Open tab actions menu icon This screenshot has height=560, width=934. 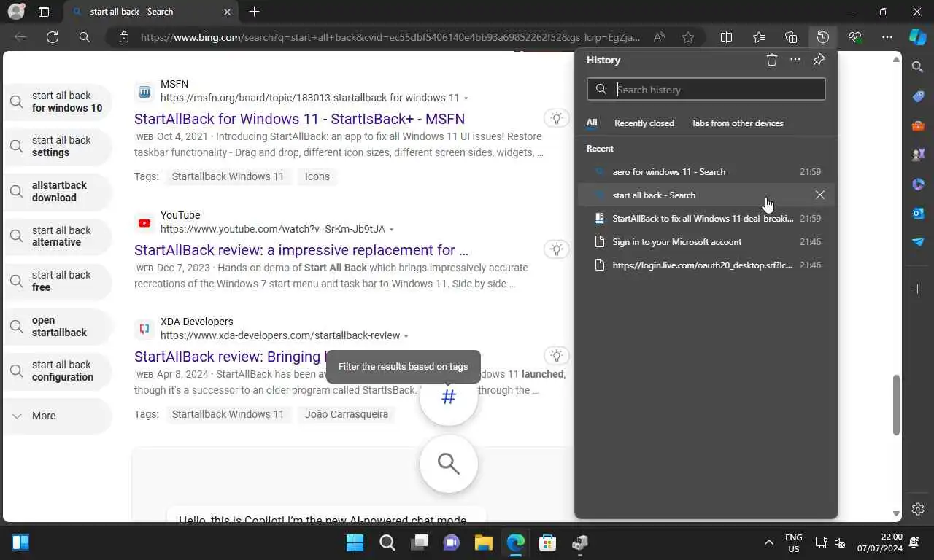pyautogui.click(x=44, y=12)
